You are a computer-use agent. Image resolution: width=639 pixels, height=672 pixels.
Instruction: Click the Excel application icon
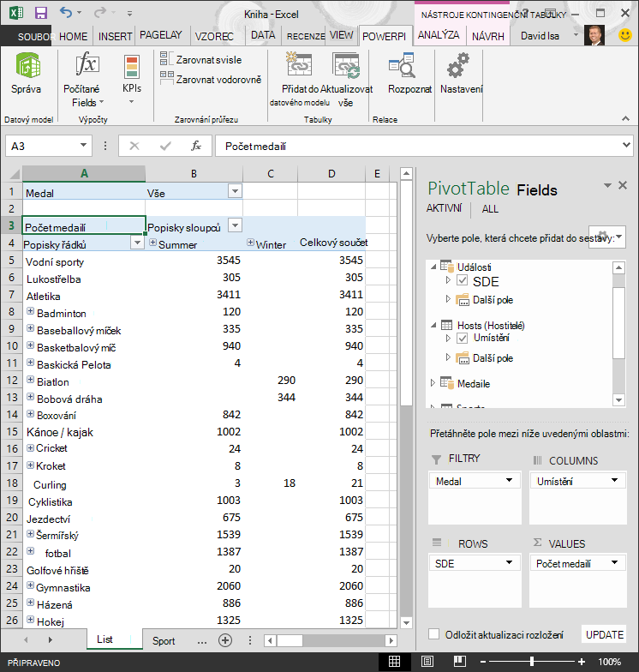pyautogui.click(x=15, y=12)
